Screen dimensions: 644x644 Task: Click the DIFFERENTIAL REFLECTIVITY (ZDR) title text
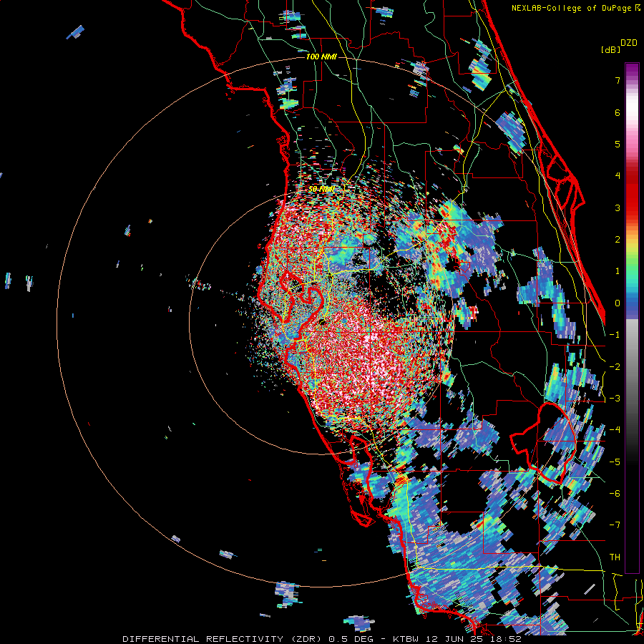[223, 639]
